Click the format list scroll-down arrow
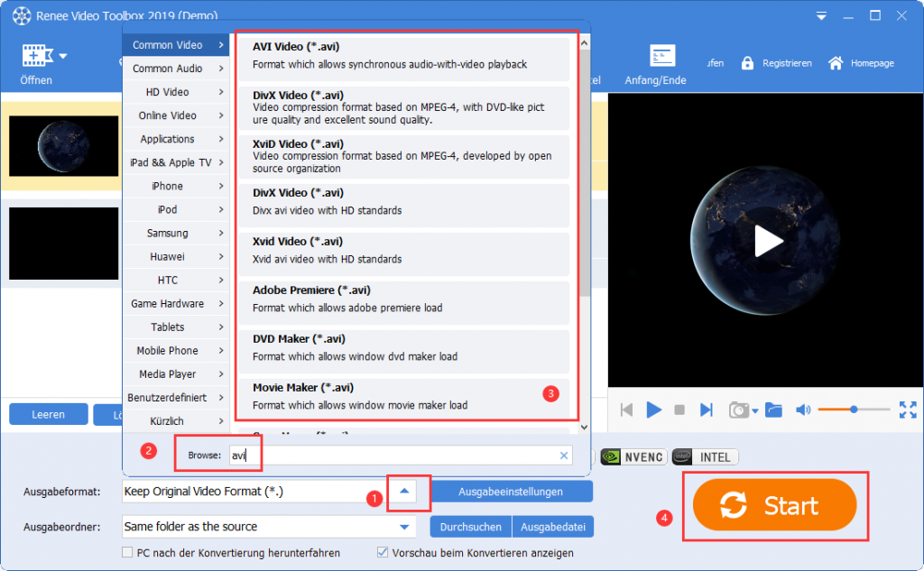 tap(584, 428)
